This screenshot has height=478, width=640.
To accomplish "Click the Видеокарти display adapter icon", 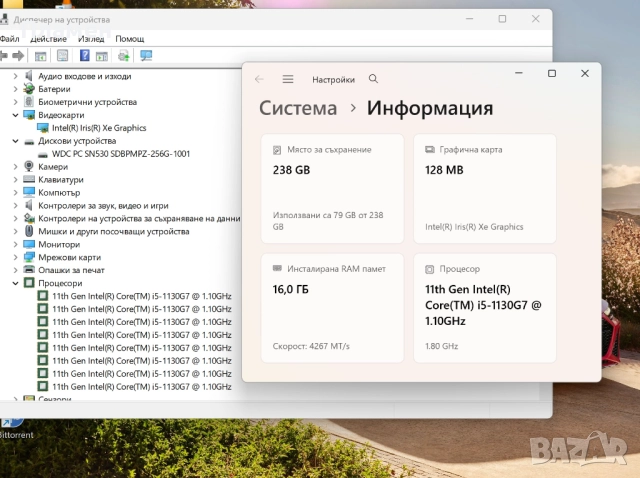I will [x=29, y=115].
